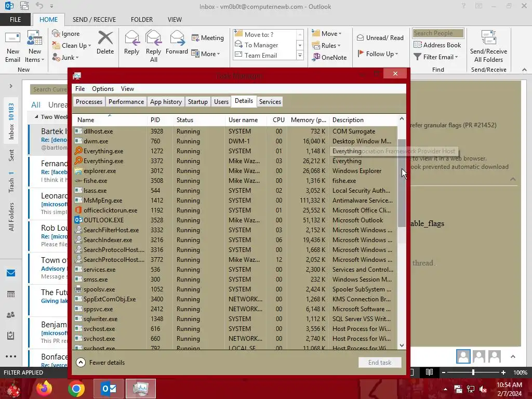Open Calendar view in the Outlook navigation bar
Viewport: 532px width, 399px height.
[11, 294]
